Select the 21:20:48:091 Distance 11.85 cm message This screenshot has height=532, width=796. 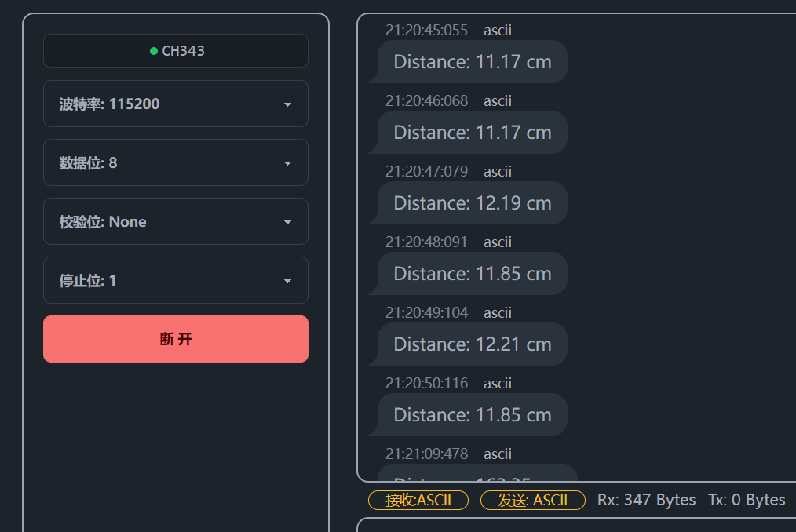pyautogui.click(x=472, y=274)
